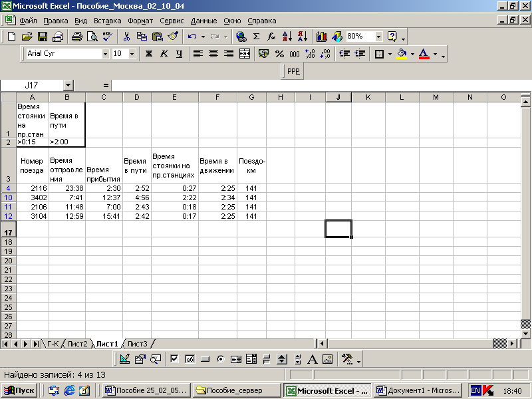Viewport: 532px width, 399px height.
Task: Open the Формат menu
Action: click(x=140, y=21)
